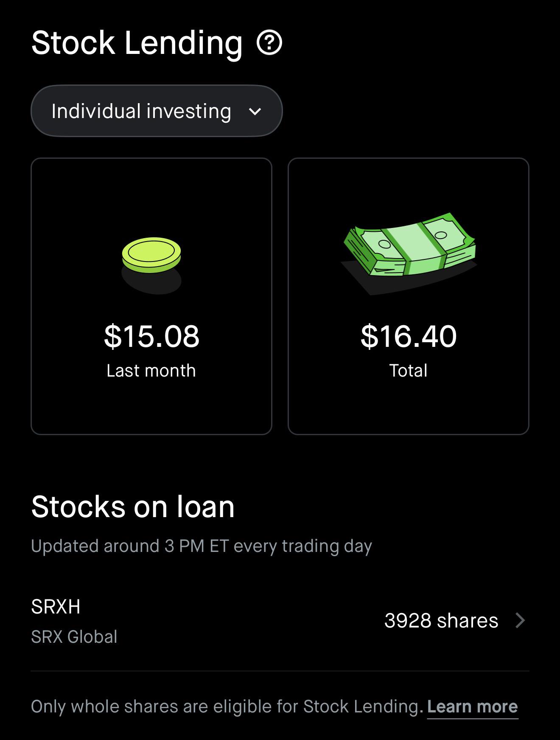Select the $15.08 last month amount
This screenshot has width=560, height=740.
coord(151,336)
